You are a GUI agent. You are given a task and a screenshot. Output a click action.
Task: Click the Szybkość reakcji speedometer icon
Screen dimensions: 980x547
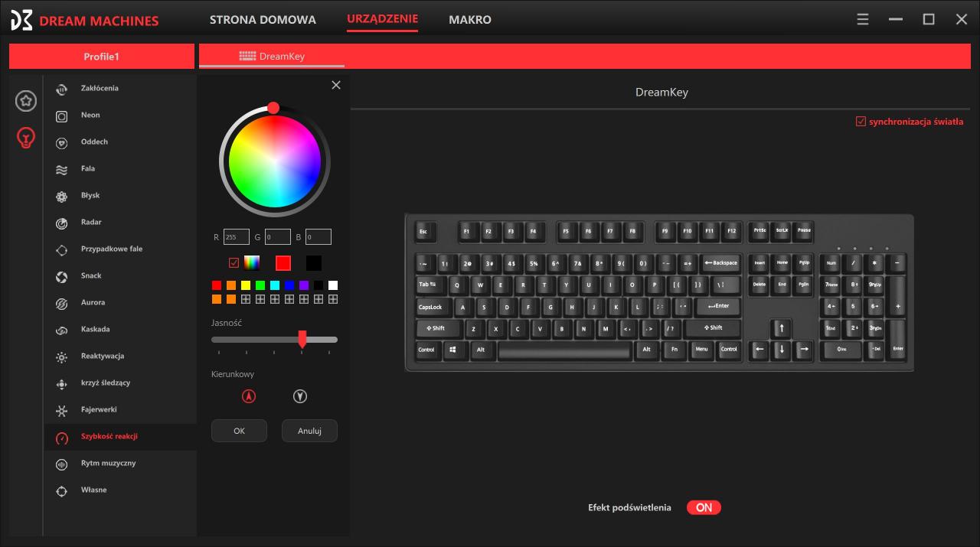point(62,438)
